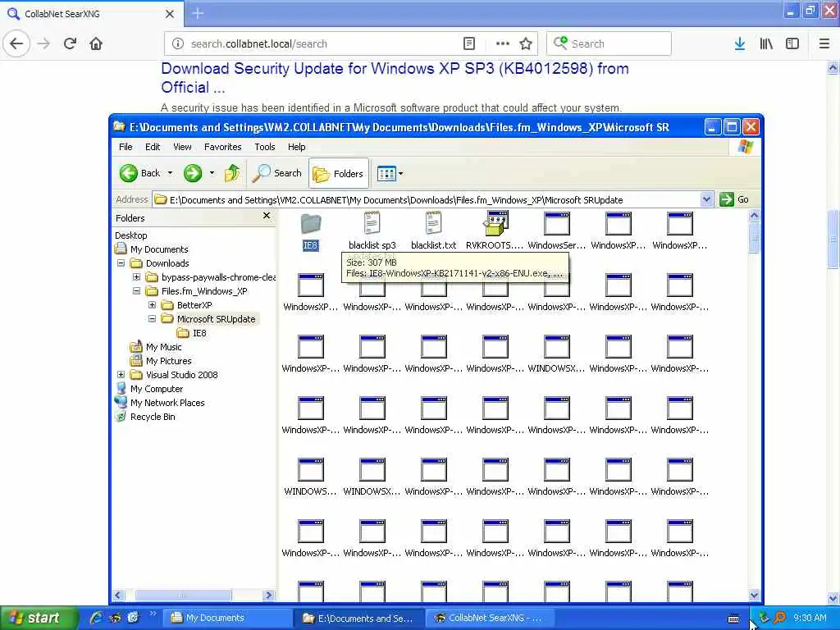Click the browser Search box
This screenshot has height=630, width=840.
pyautogui.click(x=609, y=43)
